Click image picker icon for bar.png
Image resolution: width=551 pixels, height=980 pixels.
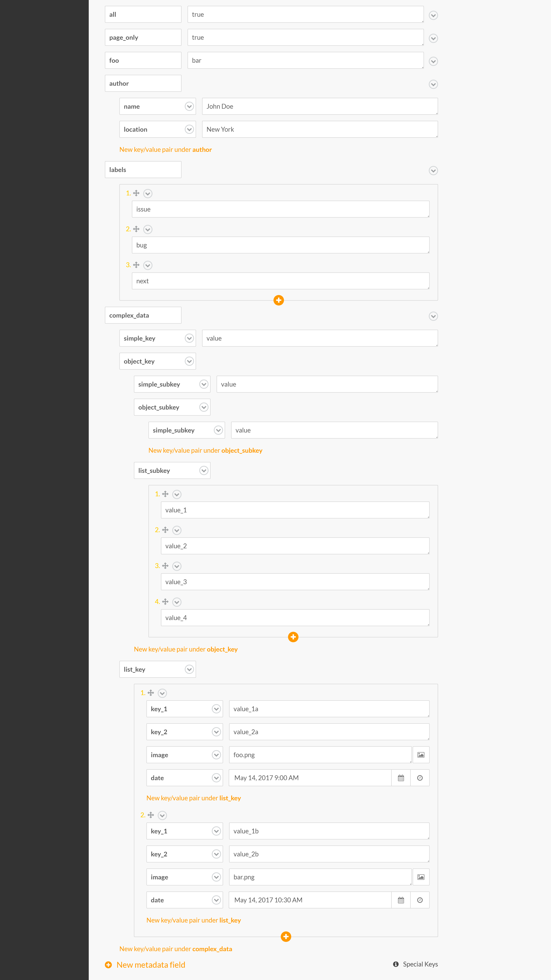(421, 877)
